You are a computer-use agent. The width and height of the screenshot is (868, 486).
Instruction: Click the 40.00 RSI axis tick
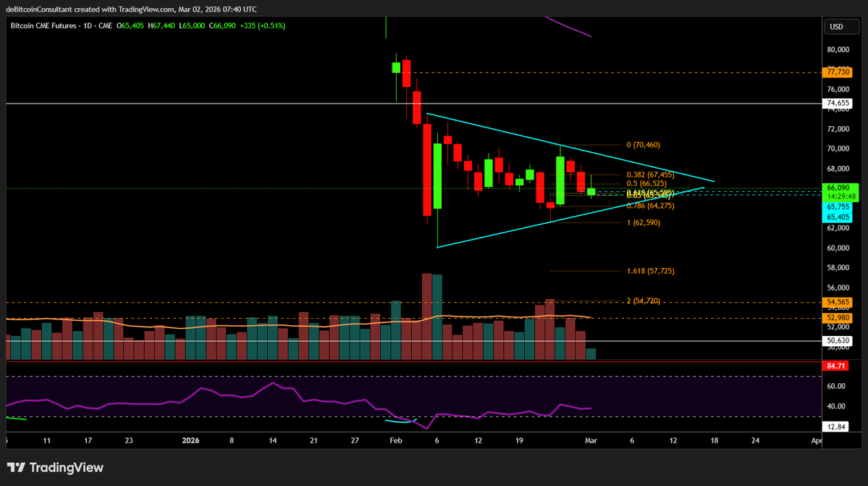pyautogui.click(x=836, y=406)
